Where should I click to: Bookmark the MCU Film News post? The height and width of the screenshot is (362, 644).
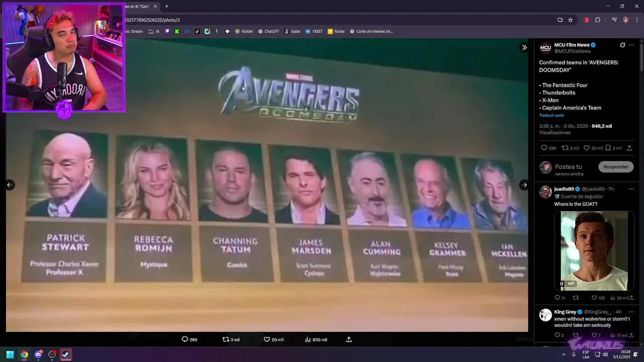(x=608, y=148)
